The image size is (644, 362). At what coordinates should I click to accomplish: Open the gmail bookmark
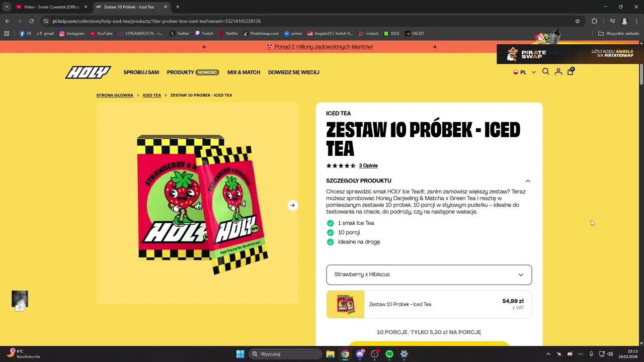pos(45,34)
